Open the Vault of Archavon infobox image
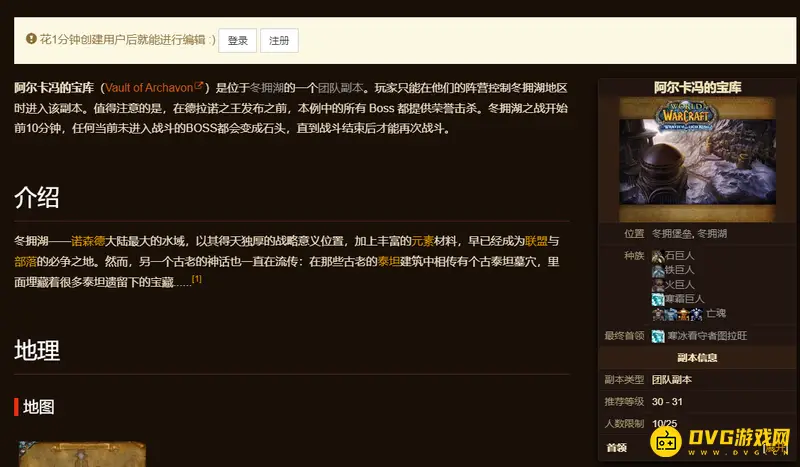Viewport: 800px width, 467px height. coord(697,159)
